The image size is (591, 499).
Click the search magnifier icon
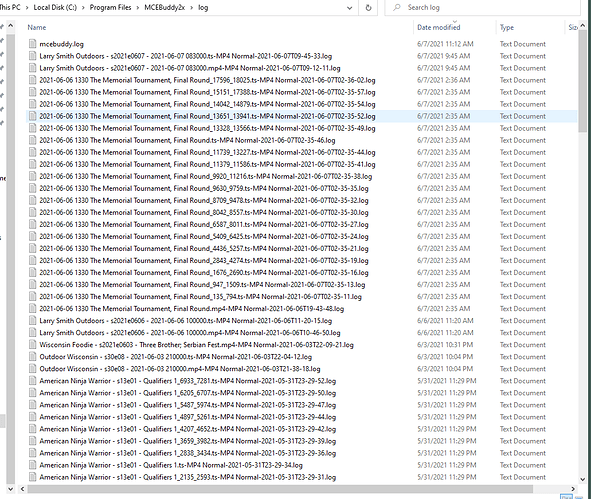coord(397,8)
